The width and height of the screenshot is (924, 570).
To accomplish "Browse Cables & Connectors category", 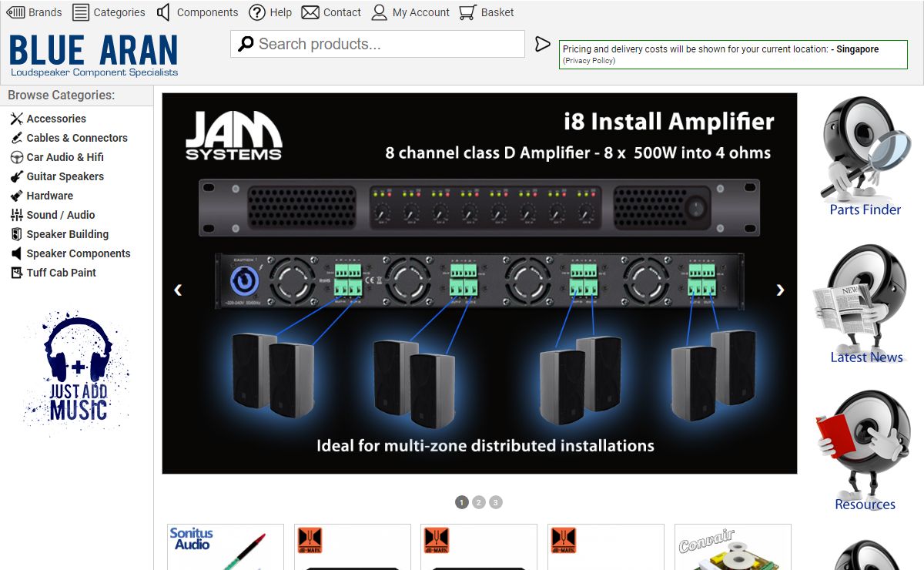I will (x=69, y=138).
